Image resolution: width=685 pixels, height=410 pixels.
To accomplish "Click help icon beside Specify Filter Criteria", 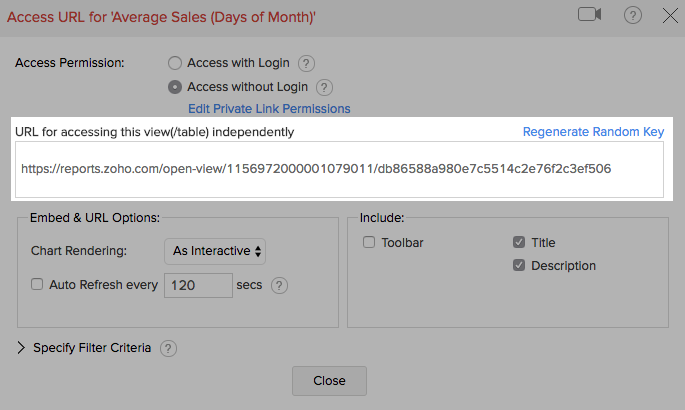I will [x=168, y=348].
